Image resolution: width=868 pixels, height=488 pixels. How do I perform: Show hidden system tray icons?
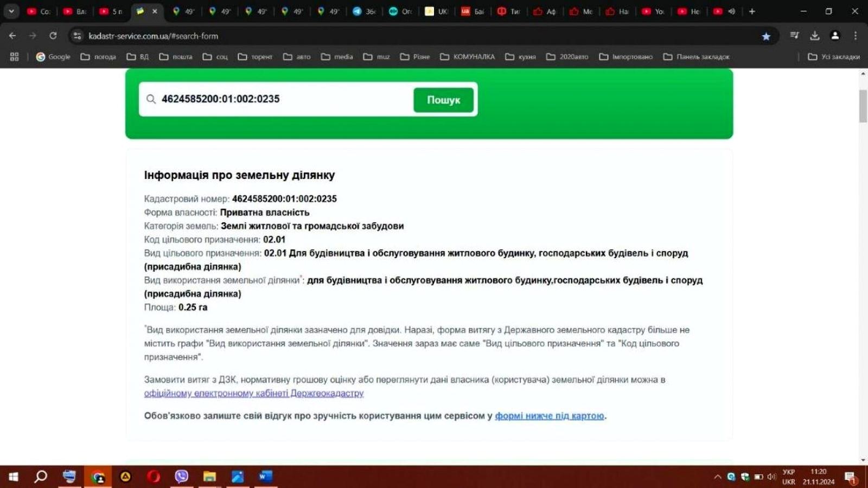tap(718, 477)
